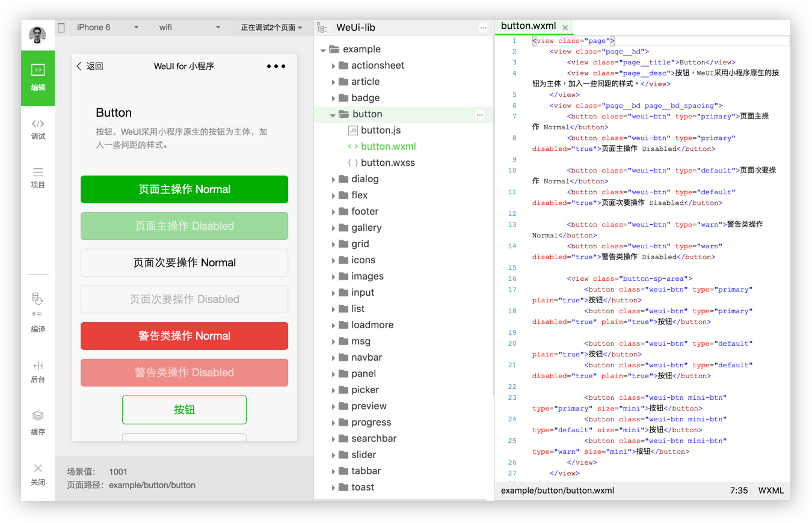
Task: Select the button.wxml editor tab
Action: [x=534, y=26]
